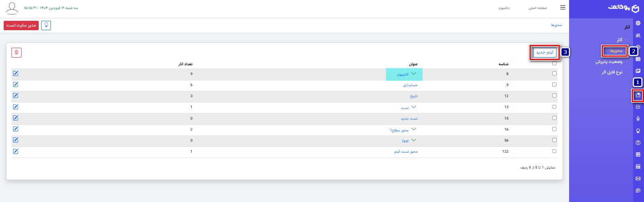Open the users group sidebar icon
The image size is (644, 202).
[638, 36]
